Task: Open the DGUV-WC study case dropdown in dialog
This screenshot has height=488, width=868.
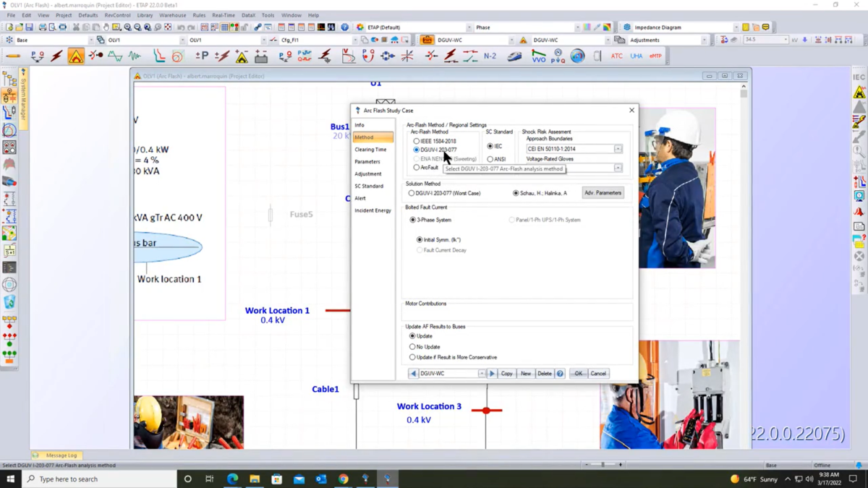Action: [482, 374]
